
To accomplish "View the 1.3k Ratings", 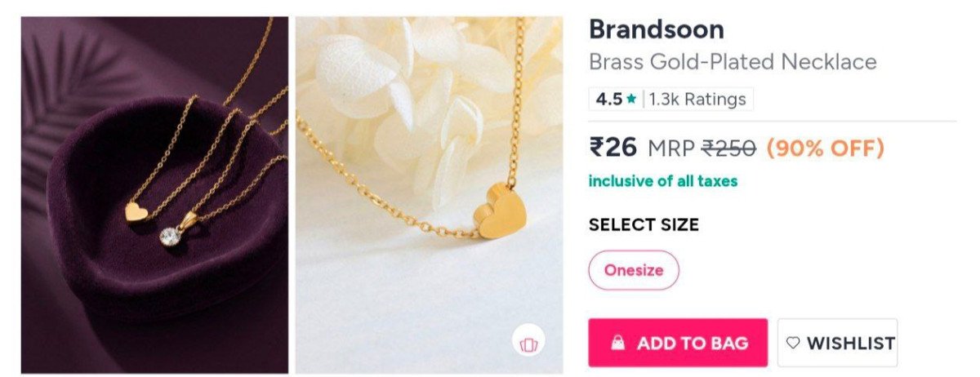I will 697,100.
